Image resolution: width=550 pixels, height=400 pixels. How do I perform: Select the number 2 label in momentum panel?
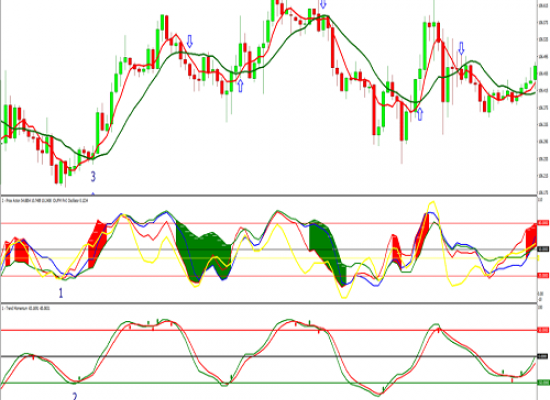coord(75,396)
